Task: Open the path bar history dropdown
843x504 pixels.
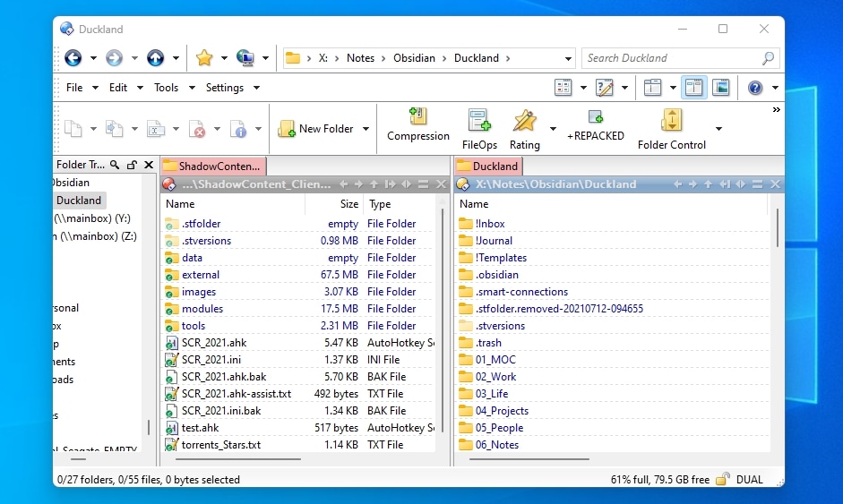Action: (x=568, y=59)
